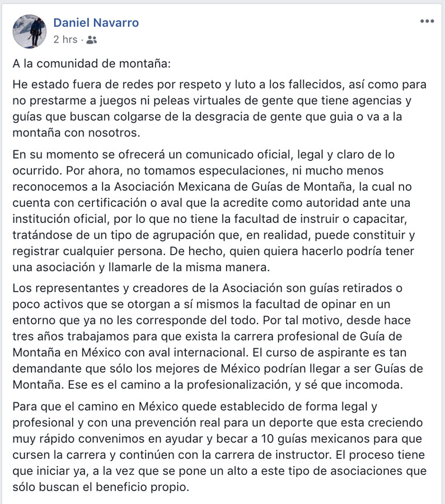Click the "2 hrs" post timestamp
Viewport: 445px width, 504px height.
65,40
